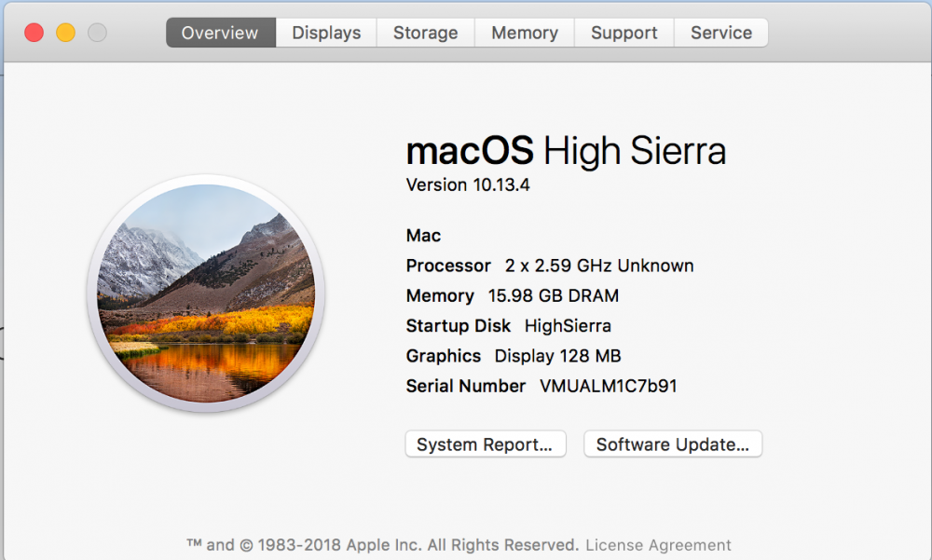Image resolution: width=932 pixels, height=560 pixels.
Task: Open the Storage tab
Action: [426, 33]
